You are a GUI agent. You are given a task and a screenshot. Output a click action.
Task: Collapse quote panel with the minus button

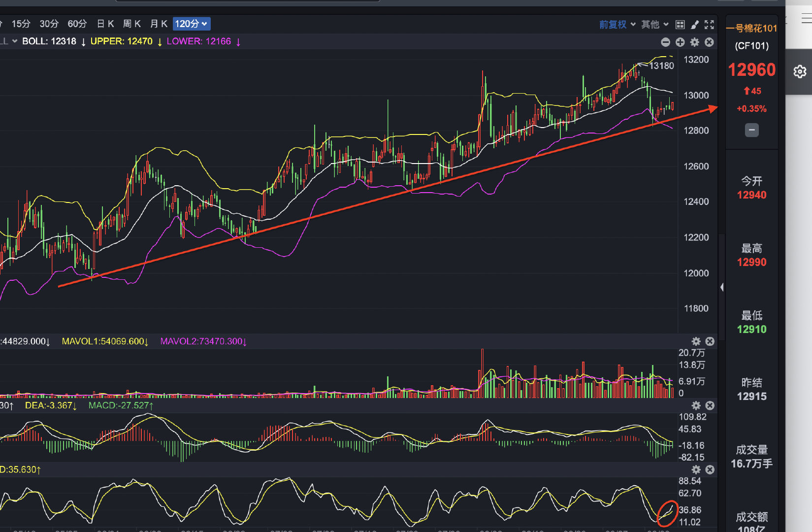pos(751,130)
